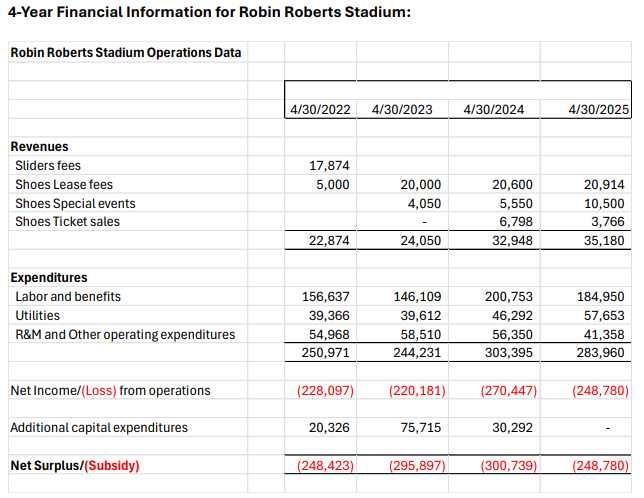Viewport: 644px width, 498px height.
Task: Click the Labor and benefits value 156,637
Action: 325,297
